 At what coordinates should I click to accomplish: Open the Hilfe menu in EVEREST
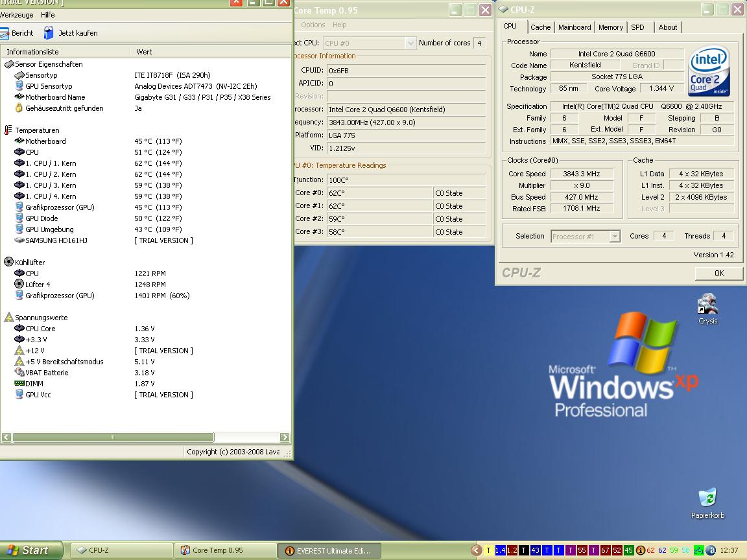pos(47,15)
